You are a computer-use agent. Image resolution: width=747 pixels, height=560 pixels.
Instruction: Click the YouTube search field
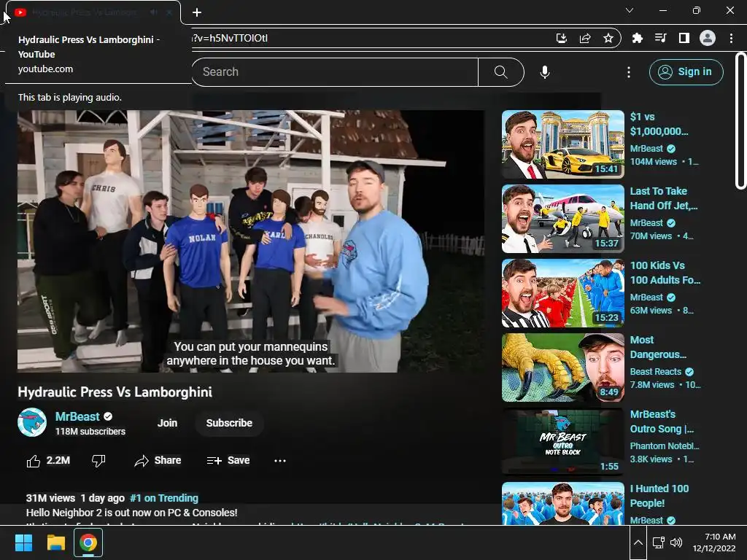coord(335,72)
